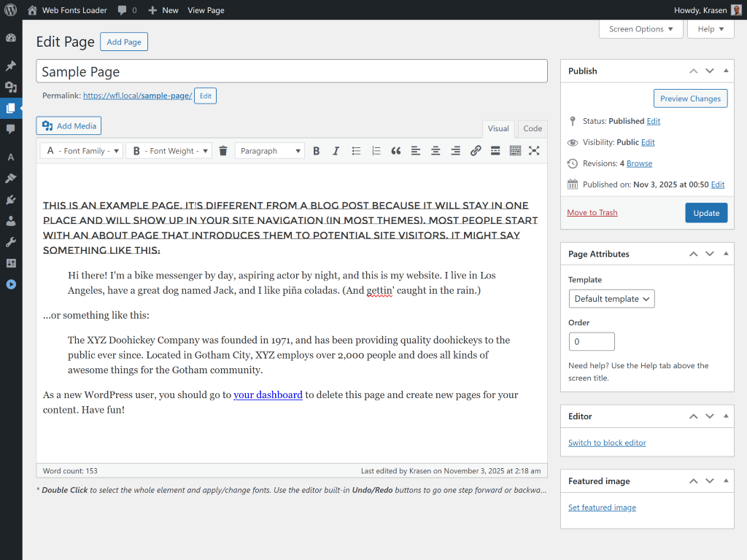
Task: Open the Insert link tool
Action: (x=475, y=151)
